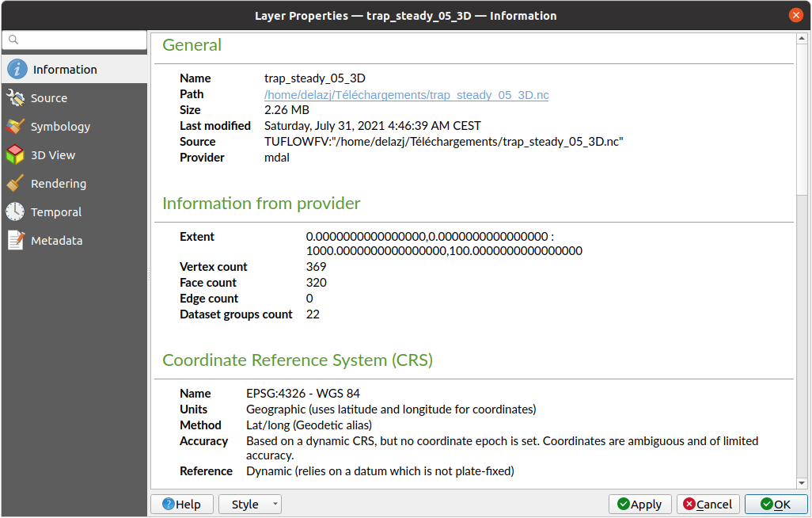Open the 3D View cube icon
Screen dimensions: 812x518
pyautogui.click(x=16, y=155)
